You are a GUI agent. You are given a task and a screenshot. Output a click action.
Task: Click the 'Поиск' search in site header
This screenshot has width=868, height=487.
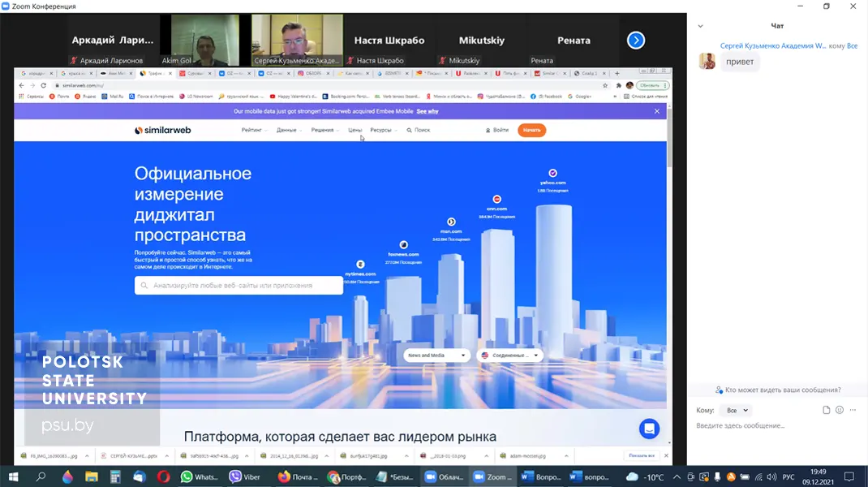pyautogui.click(x=419, y=130)
